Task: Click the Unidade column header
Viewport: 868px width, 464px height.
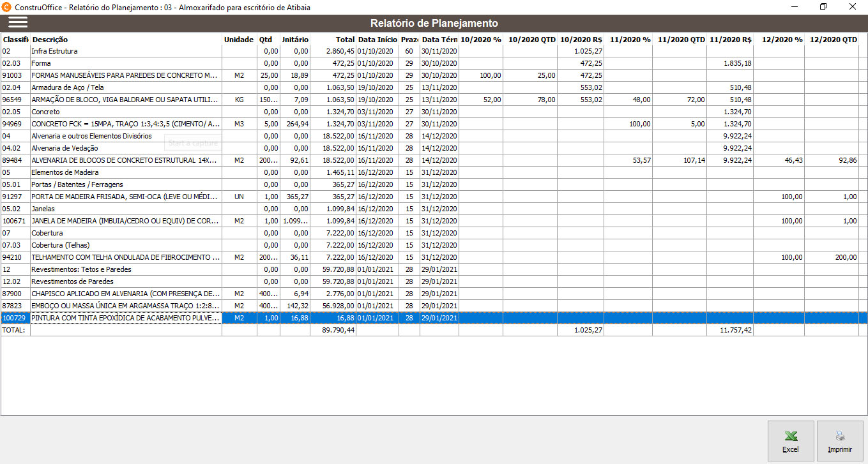Action: tap(239, 40)
